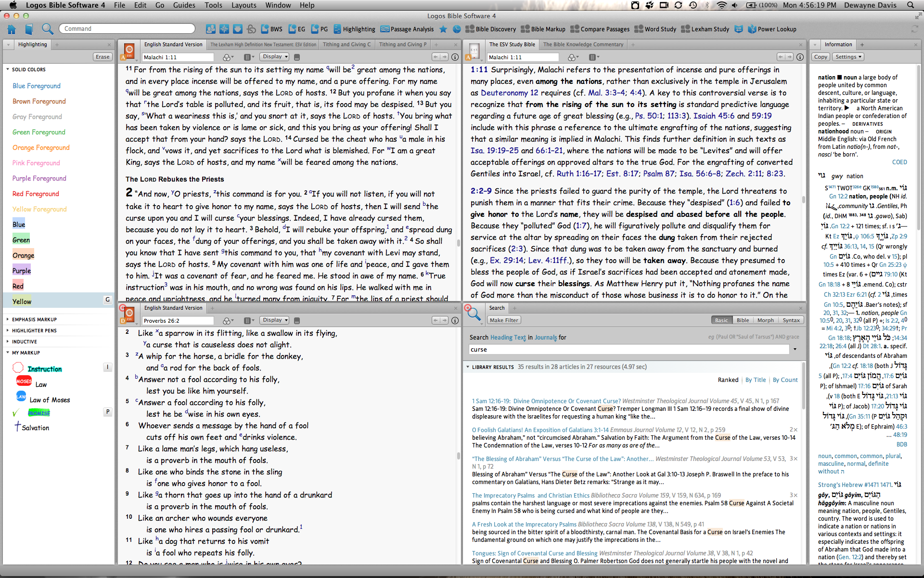The height and width of the screenshot is (578, 924).
Task: Expand the Emphasis Markup section
Action: tap(8, 319)
